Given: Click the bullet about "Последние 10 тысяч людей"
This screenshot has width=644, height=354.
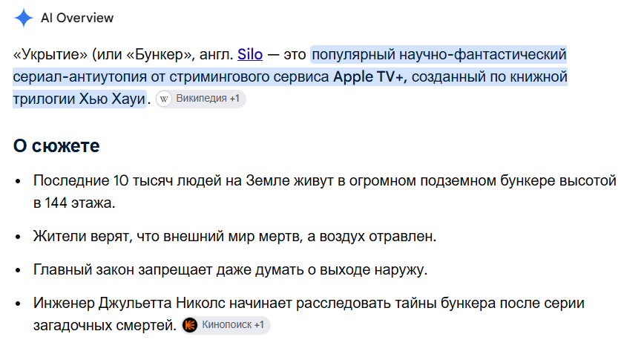Looking at the screenshot, I should click(324, 191).
